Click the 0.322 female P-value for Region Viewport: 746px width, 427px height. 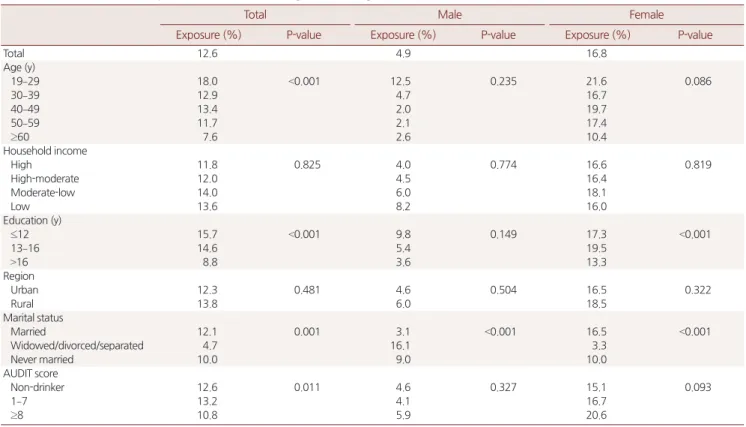pos(698,290)
